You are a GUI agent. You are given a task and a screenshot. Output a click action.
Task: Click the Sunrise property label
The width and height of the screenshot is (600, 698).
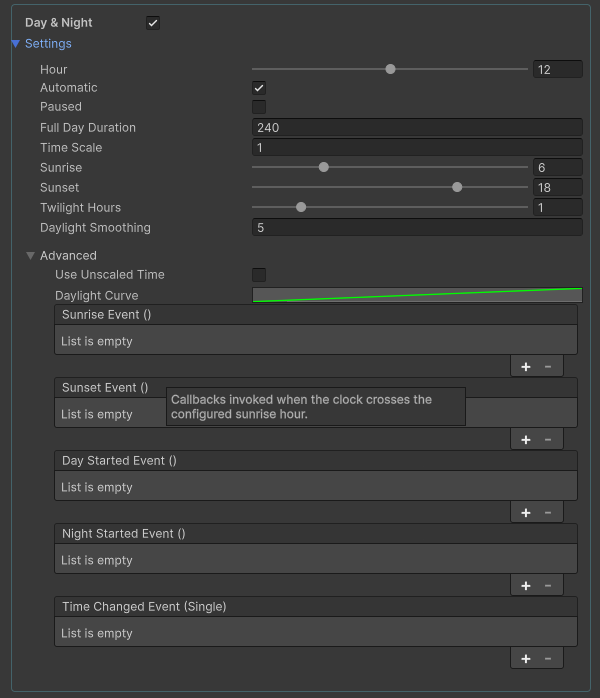[x=61, y=167]
